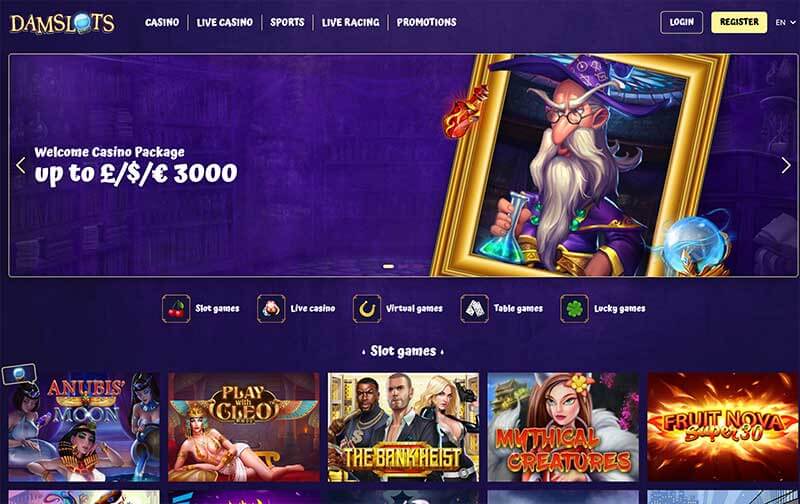Click the yellow Register button

pos(739,22)
